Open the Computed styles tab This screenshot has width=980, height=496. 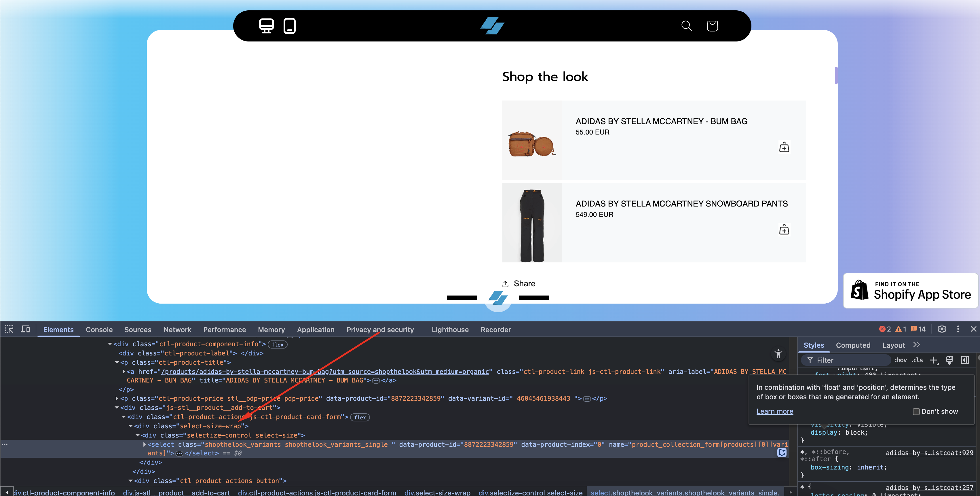tap(853, 345)
